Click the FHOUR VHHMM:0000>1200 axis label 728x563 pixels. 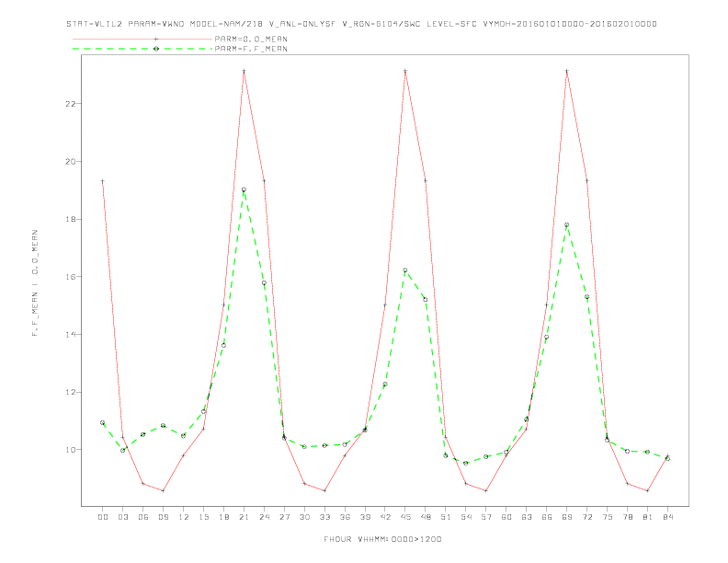382,539
